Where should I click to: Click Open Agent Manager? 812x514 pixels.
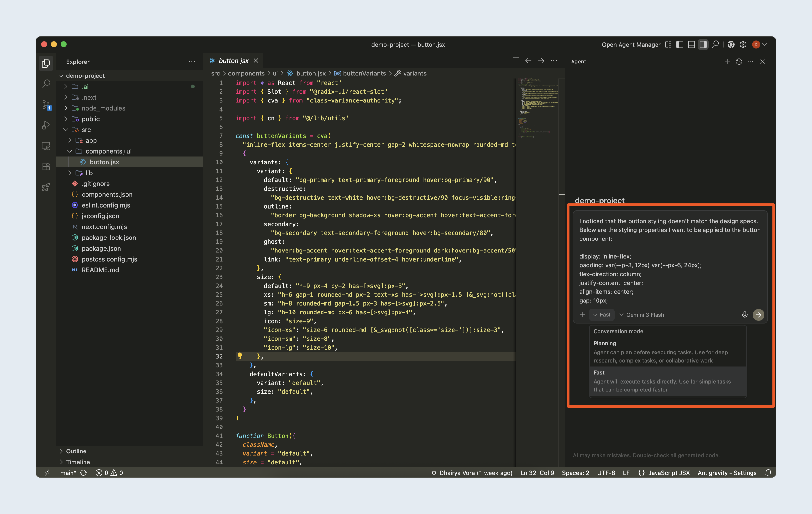631,45
